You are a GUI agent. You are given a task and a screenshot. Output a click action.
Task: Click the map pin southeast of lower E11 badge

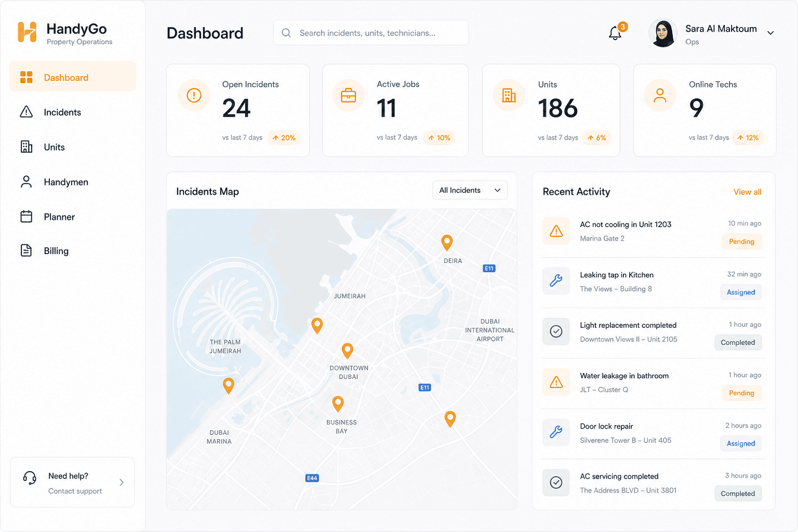[450, 419]
